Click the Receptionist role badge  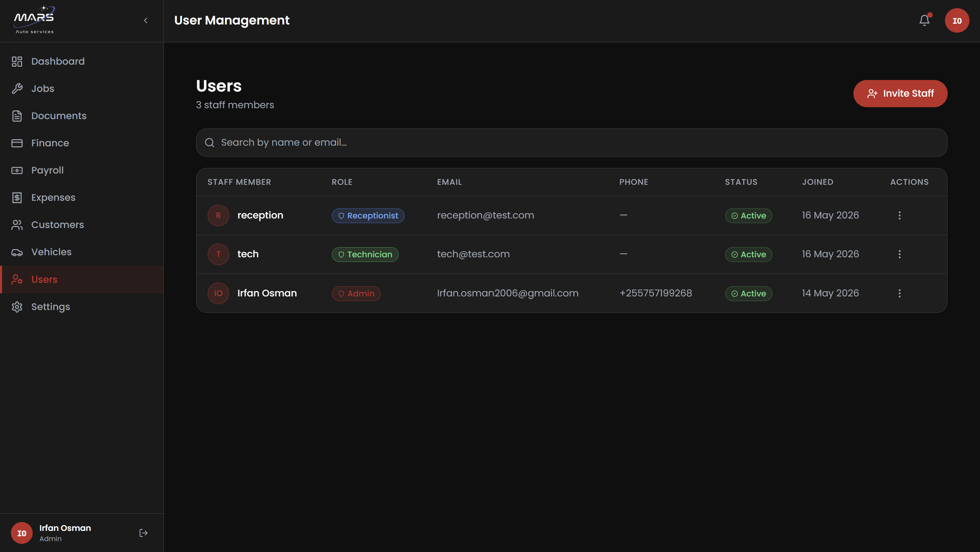point(368,216)
